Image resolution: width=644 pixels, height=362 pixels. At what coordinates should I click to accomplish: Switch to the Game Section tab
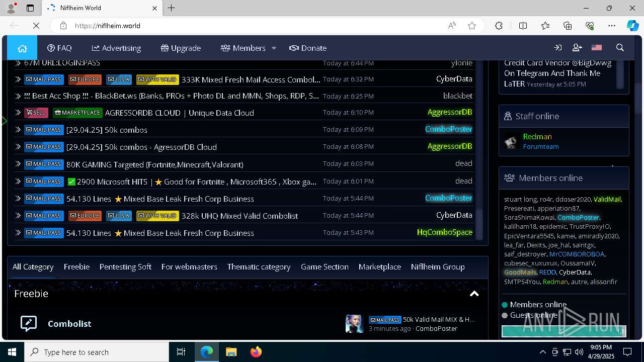pos(325,267)
